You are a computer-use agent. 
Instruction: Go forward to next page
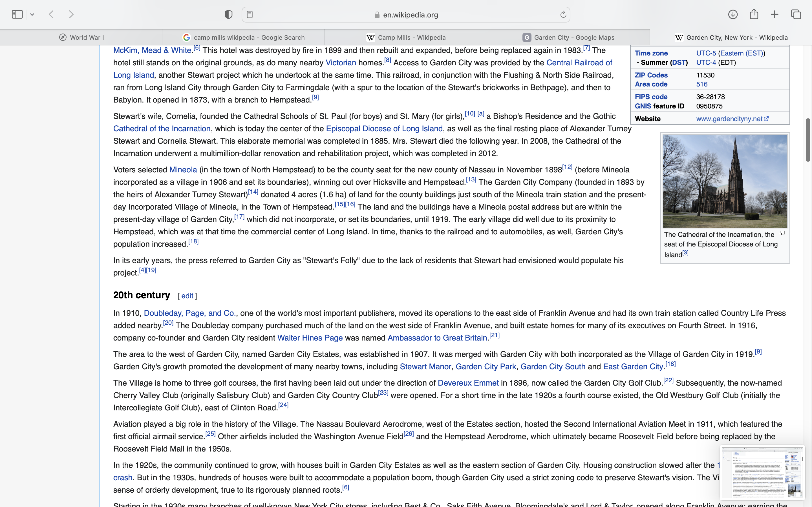[x=71, y=14]
